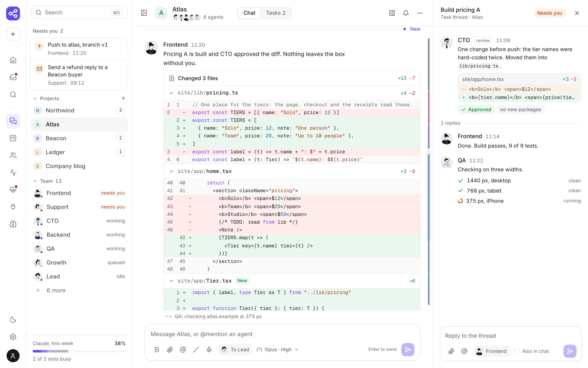Open the board icon in left rail
Viewport: 588px width, 368px height.
(13, 138)
